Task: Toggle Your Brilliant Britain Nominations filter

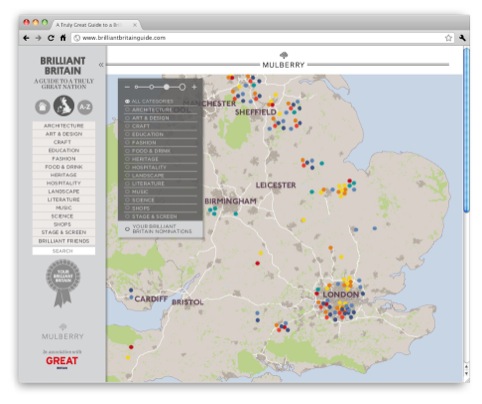Action: coord(159,229)
